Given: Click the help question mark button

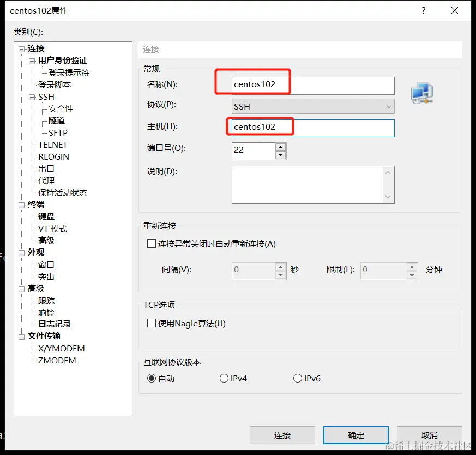Looking at the screenshot, I should click(x=424, y=10).
